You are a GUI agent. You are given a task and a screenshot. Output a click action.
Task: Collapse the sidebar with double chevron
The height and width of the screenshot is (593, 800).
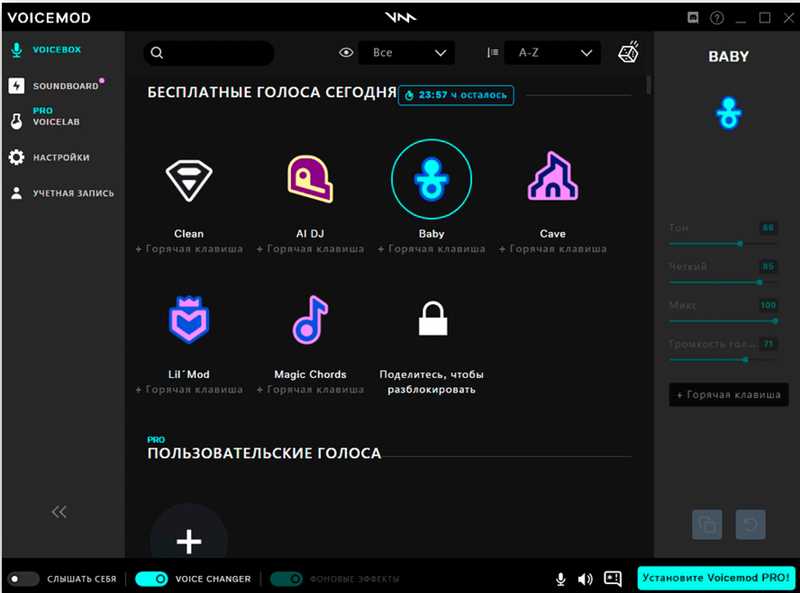pos(59,511)
